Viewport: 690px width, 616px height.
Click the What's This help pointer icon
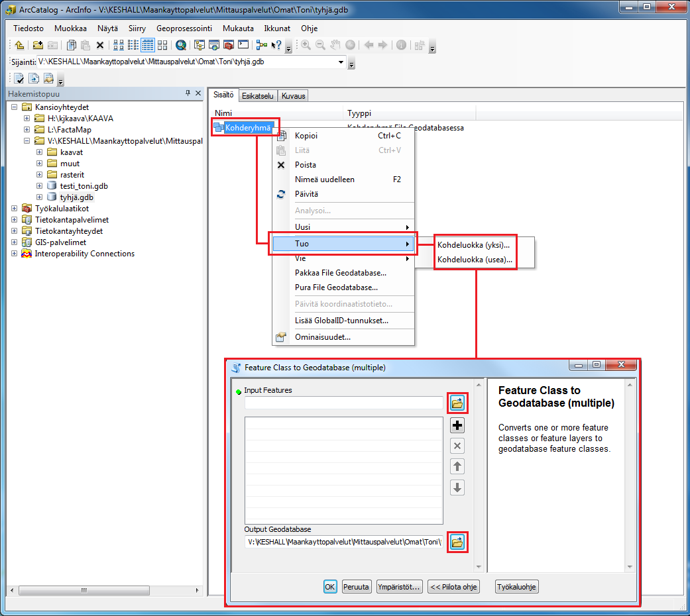(x=276, y=45)
